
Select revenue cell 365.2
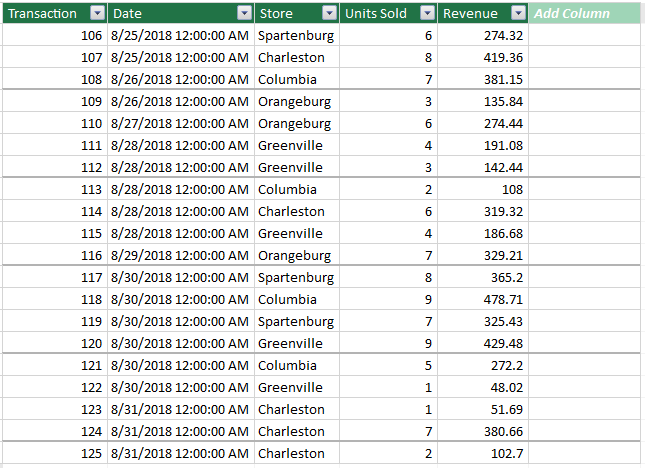483,277
